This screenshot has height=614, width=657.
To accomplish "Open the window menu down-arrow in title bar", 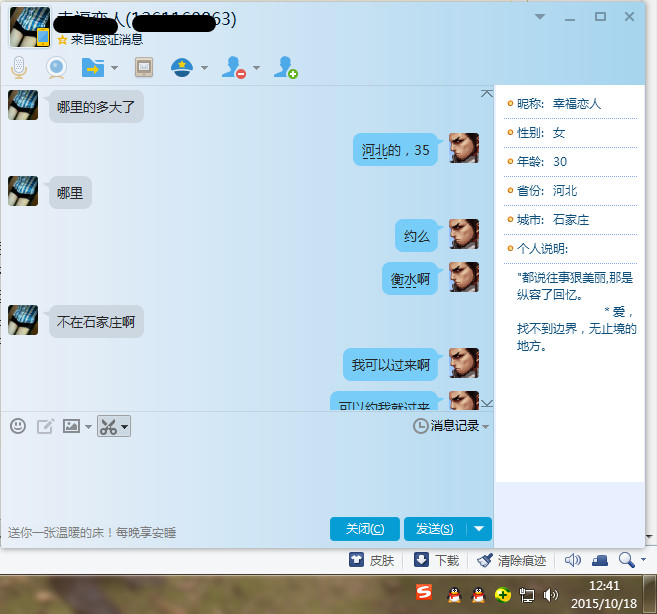I will [x=540, y=17].
